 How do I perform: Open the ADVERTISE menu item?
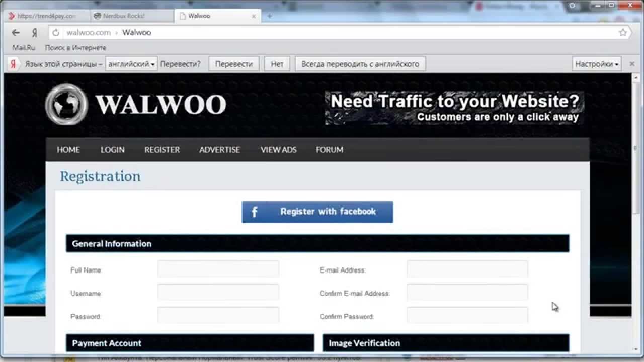pos(220,150)
